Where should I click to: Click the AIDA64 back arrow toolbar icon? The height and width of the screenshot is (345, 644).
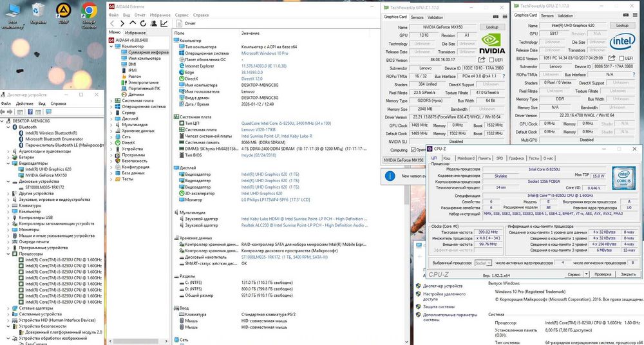[x=111, y=23]
